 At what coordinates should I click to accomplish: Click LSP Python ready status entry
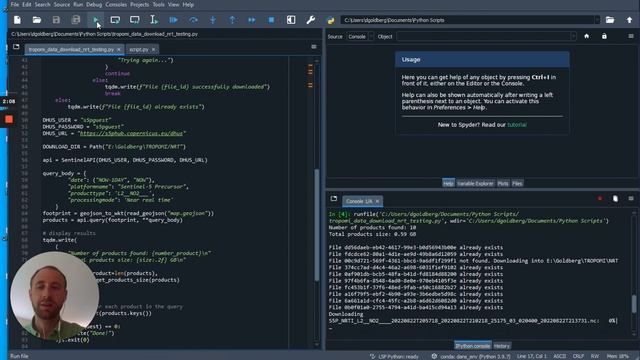394,356
